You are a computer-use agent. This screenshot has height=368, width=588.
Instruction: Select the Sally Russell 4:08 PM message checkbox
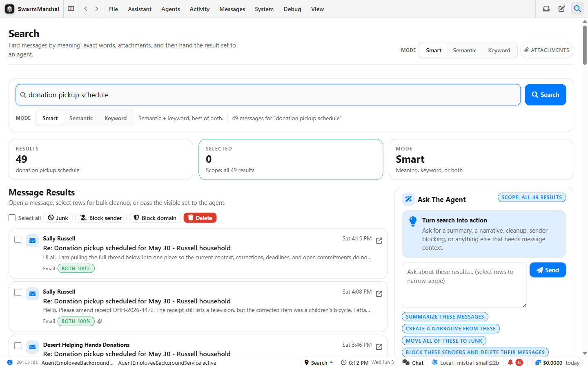pyautogui.click(x=18, y=292)
